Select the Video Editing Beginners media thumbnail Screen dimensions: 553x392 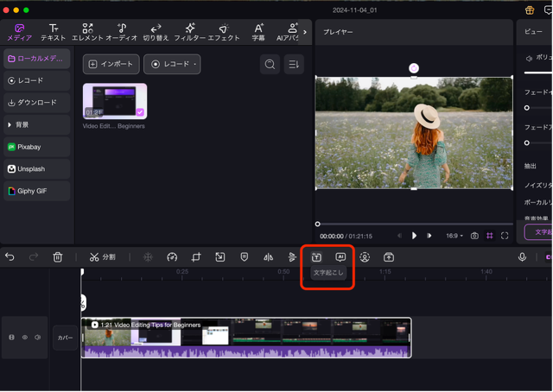[x=115, y=101]
